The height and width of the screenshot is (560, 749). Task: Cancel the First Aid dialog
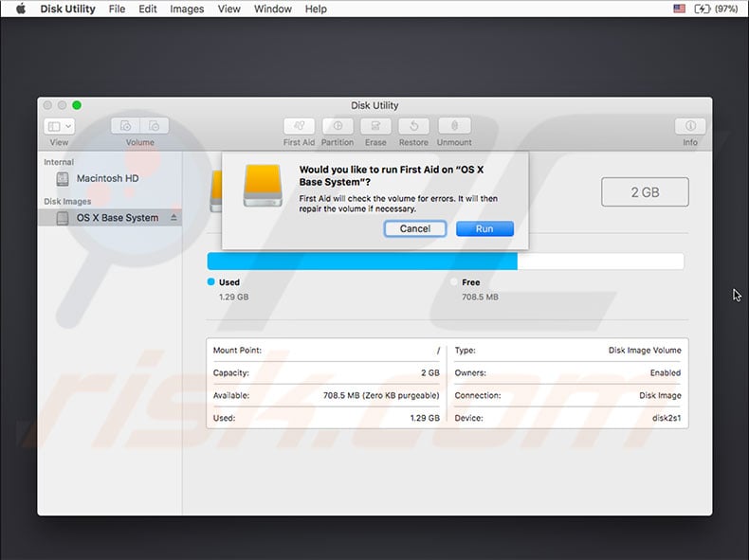(x=415, y=228)
